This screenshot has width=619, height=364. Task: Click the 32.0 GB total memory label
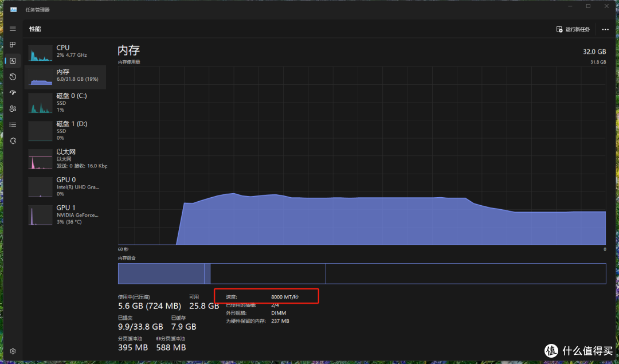tap(594, 52)
